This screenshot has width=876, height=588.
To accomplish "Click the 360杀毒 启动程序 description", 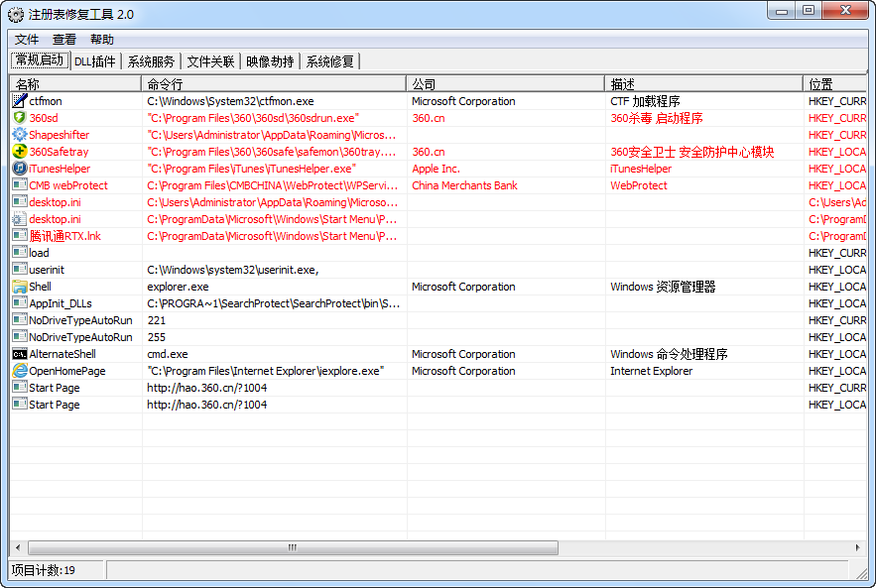I will pyautogui.click(x=657, y=118).
